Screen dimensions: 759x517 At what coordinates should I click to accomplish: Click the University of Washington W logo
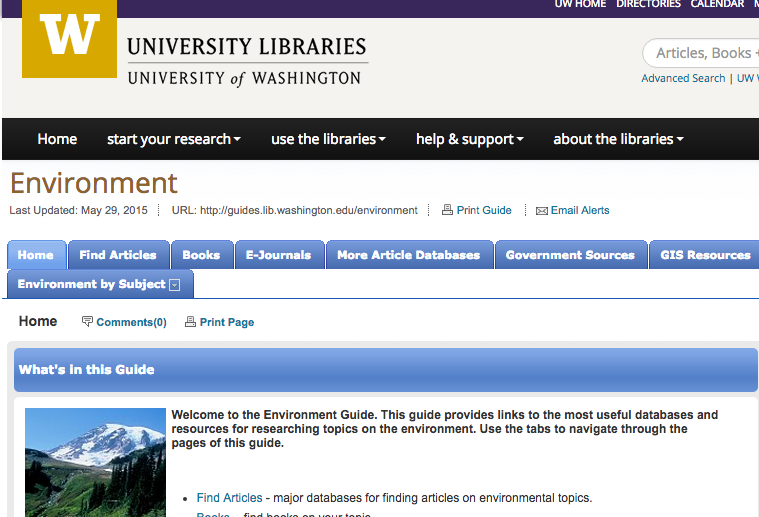[x=69, y=38]
